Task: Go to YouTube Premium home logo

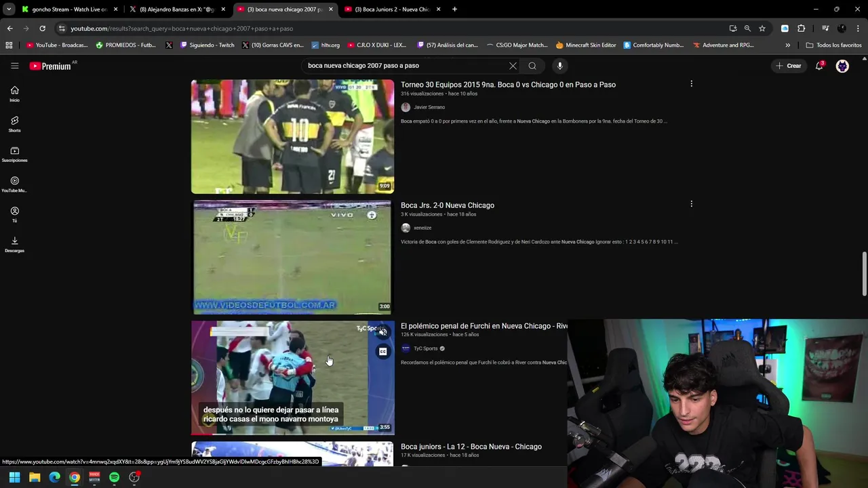Action: [50, 66]
